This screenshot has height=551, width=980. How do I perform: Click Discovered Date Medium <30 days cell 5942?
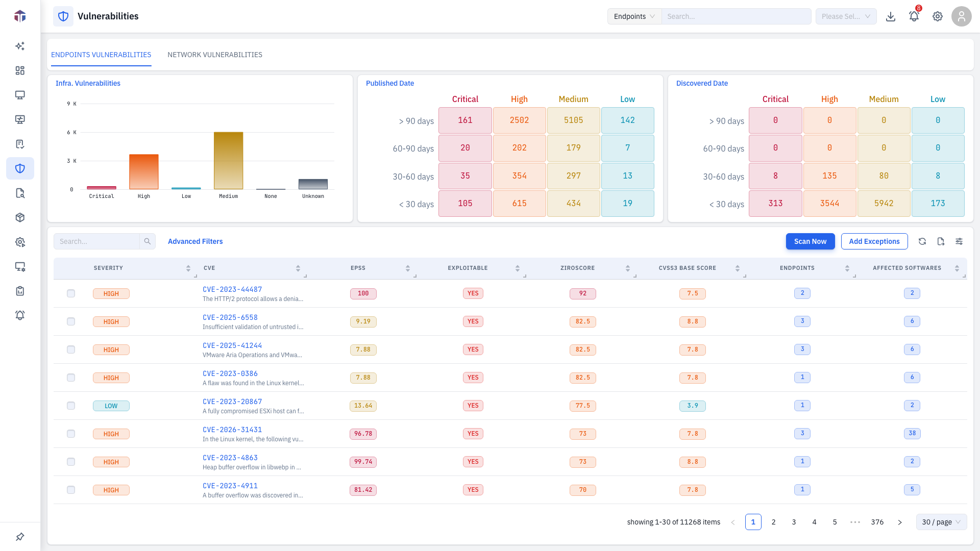tap(884, 203)
